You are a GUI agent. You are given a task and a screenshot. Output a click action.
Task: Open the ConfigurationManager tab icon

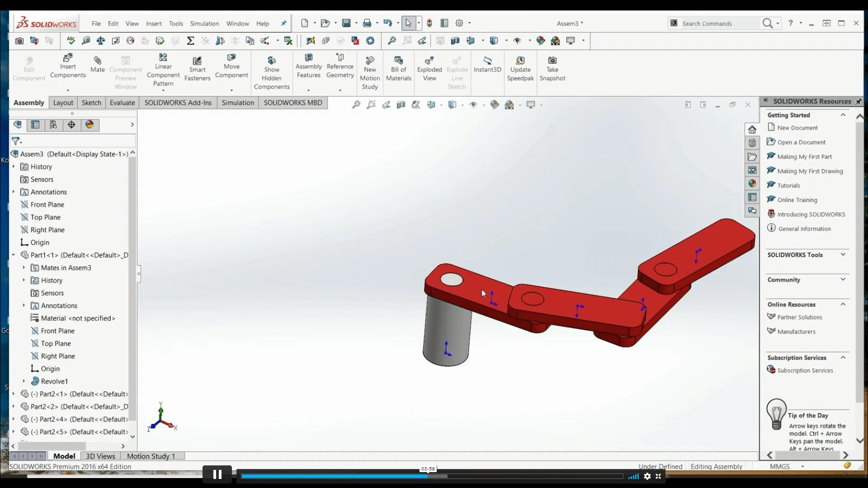click(53, 125)
